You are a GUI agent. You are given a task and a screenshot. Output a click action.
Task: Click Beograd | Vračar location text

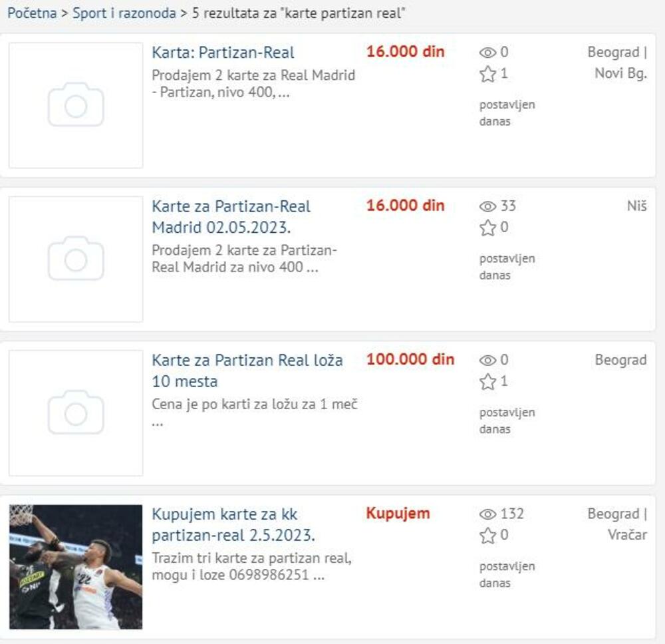616,524
